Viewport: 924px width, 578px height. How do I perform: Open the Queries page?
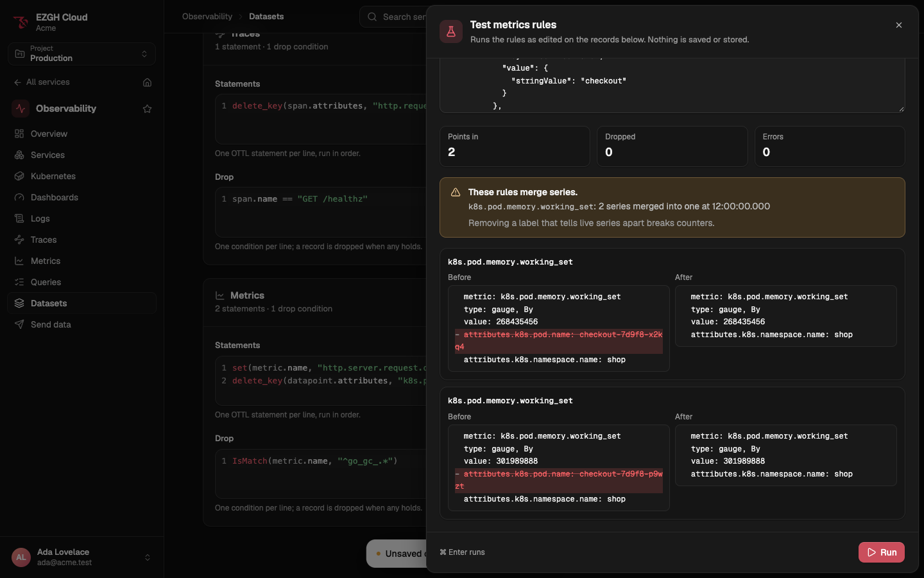[81, 282]
